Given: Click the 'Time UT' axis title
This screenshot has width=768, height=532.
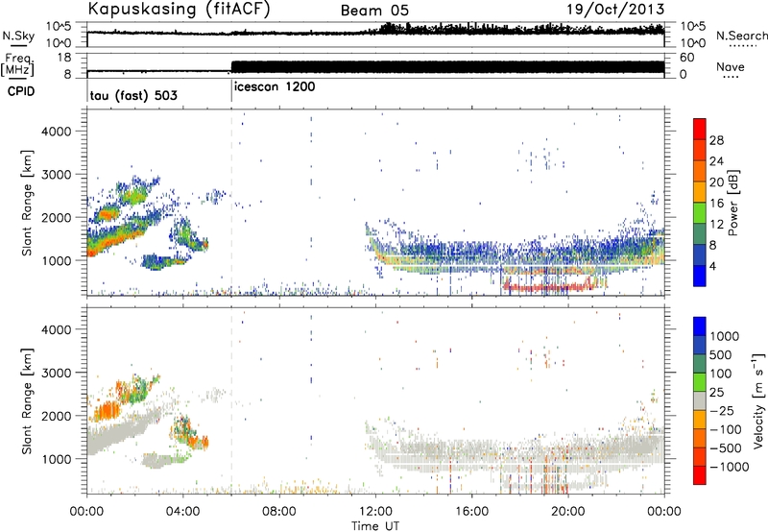Looking at the screenshot, I should (x=375, y=526).
